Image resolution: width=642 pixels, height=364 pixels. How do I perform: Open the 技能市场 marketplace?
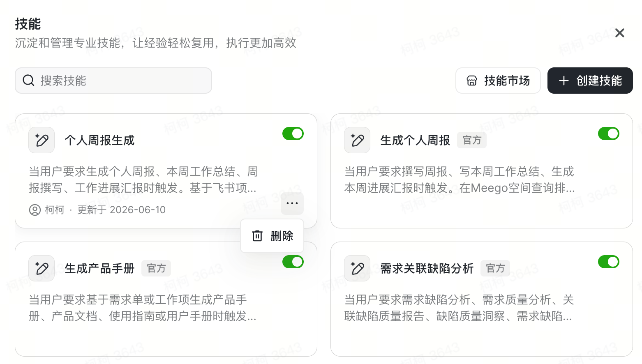tap(498, 81)
